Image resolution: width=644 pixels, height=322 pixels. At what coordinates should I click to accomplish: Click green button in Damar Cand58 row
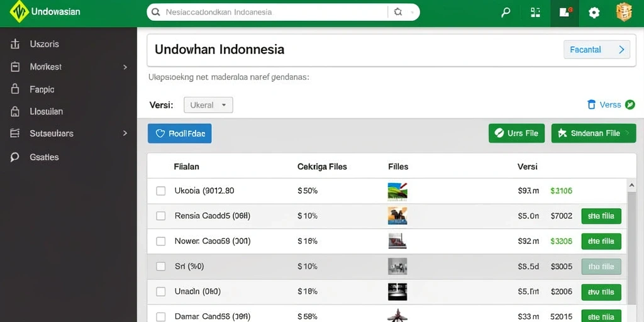(x=601, y=316)
